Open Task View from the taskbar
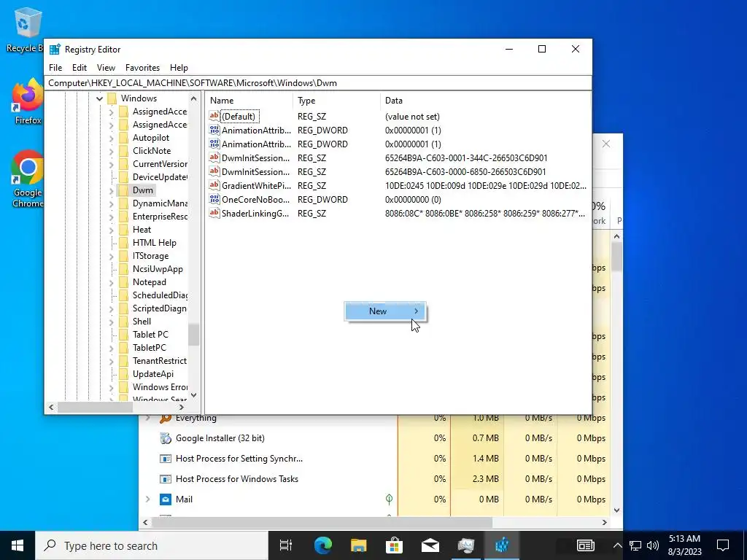Viewport: 747px width, 560px height. pyautogui.click(x=286, y=545)
